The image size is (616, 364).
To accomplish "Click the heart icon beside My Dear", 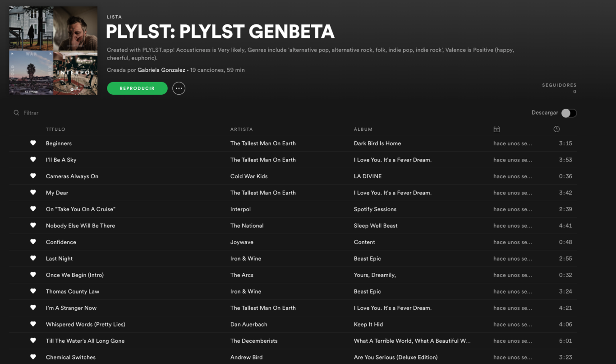I will (33, 193).
